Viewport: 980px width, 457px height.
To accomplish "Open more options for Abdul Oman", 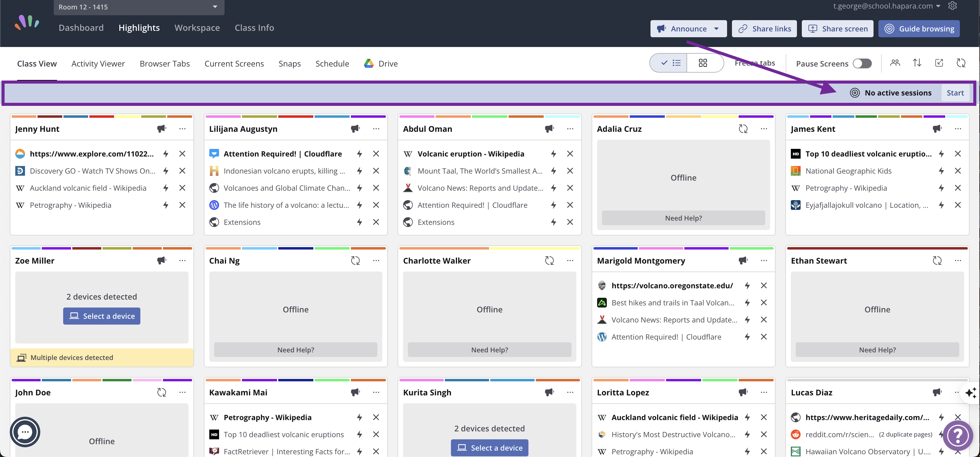I will pos(570,129).
